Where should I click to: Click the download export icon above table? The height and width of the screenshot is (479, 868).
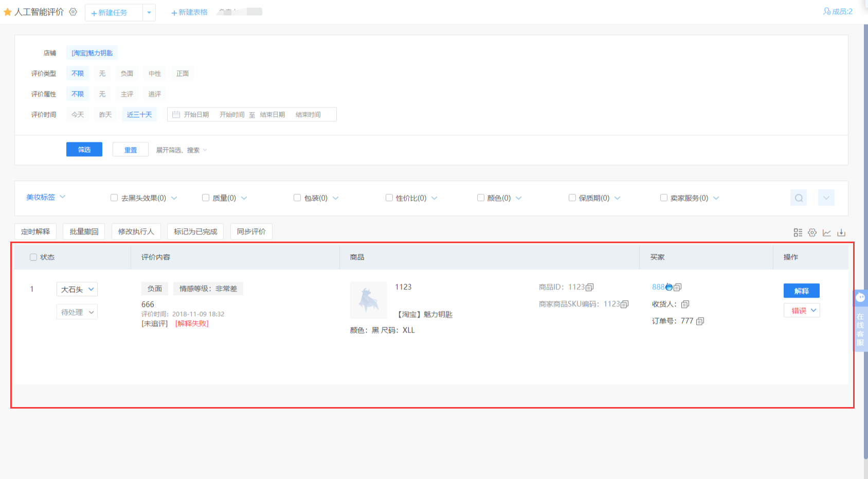(x=841, y=233)
